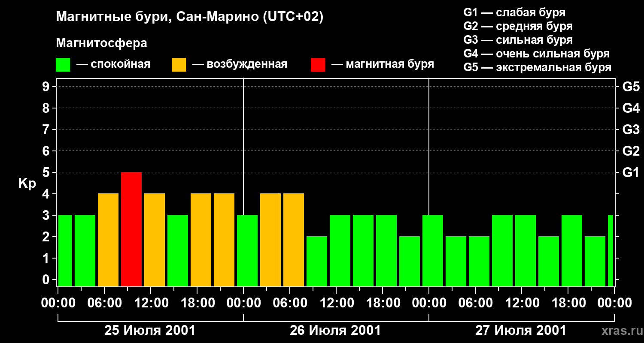Select the 26 July 09:00–12:00 green bar
The image size is (644, 343).
click(317, 261)
